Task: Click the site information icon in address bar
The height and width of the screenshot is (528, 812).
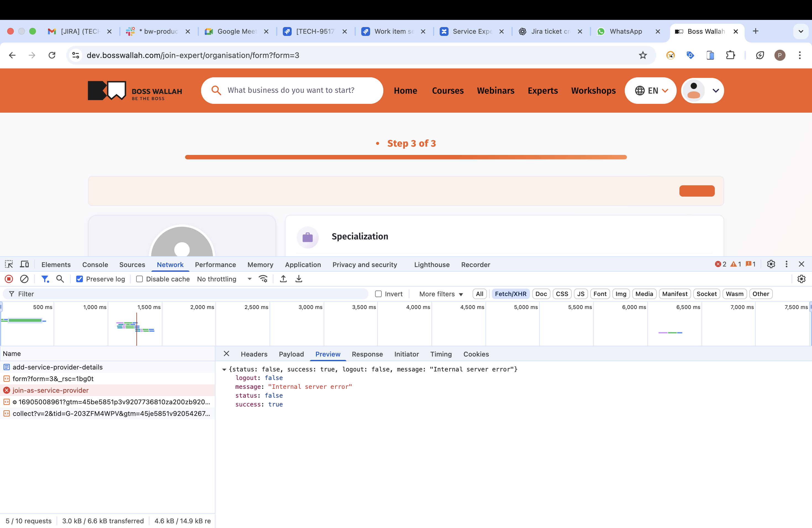Action: click(76, 55)
